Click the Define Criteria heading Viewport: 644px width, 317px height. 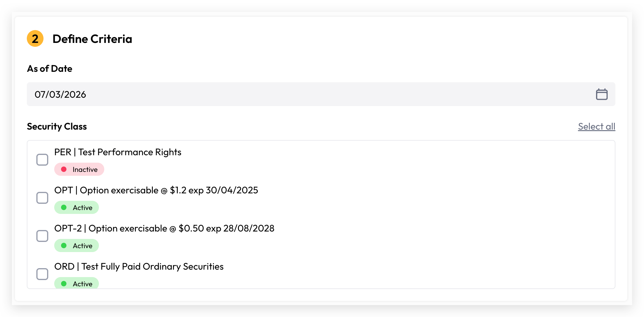coord(92,39)
